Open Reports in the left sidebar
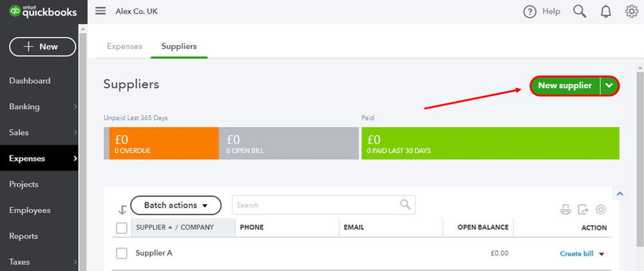This screenshot has width=644, height=271. point(23,236)
